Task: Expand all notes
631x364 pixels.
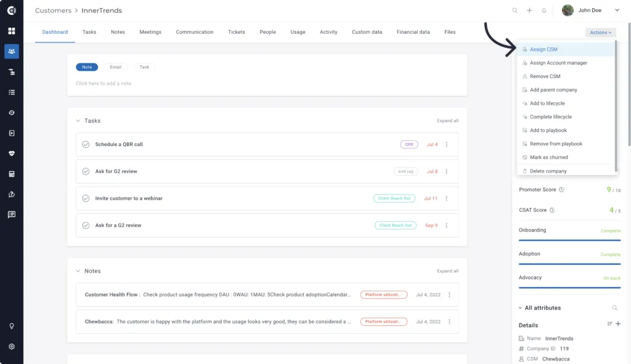Action: click(x=447, y=271)
